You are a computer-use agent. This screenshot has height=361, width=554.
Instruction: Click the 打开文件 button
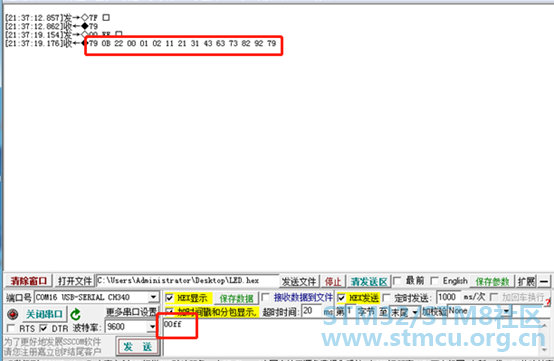[x=75, y=281]
